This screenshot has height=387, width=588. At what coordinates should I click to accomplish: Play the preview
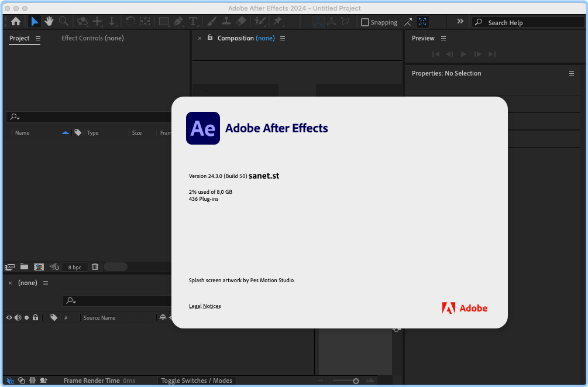point(464,54)
